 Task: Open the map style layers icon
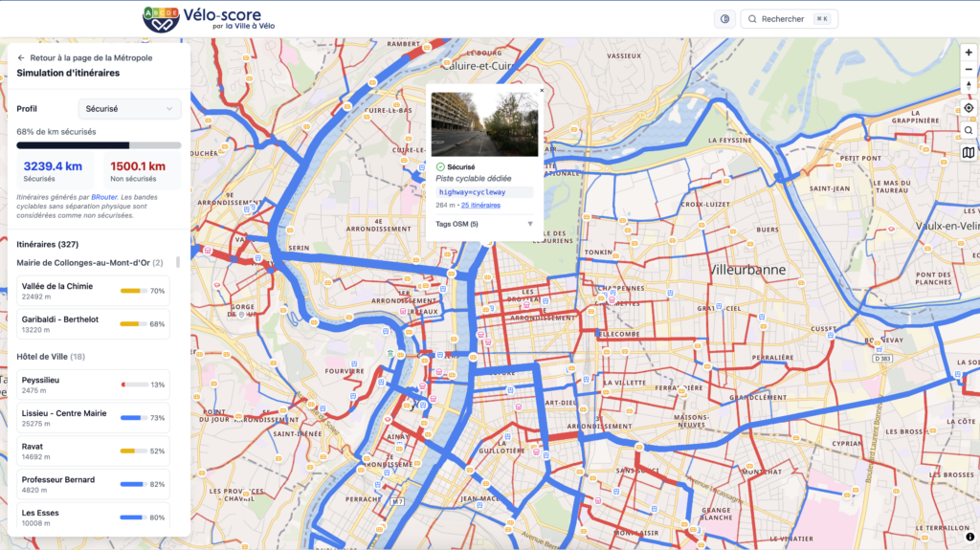[968, 152]
